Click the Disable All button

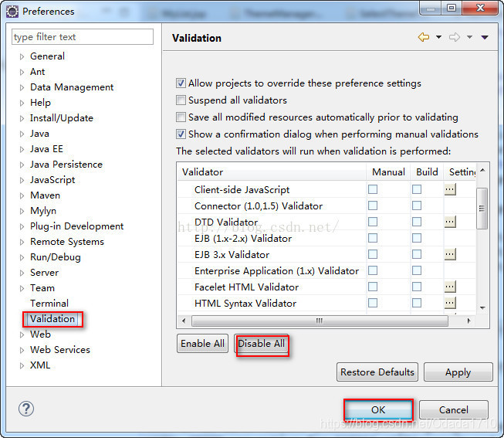[x=262, y=344]
